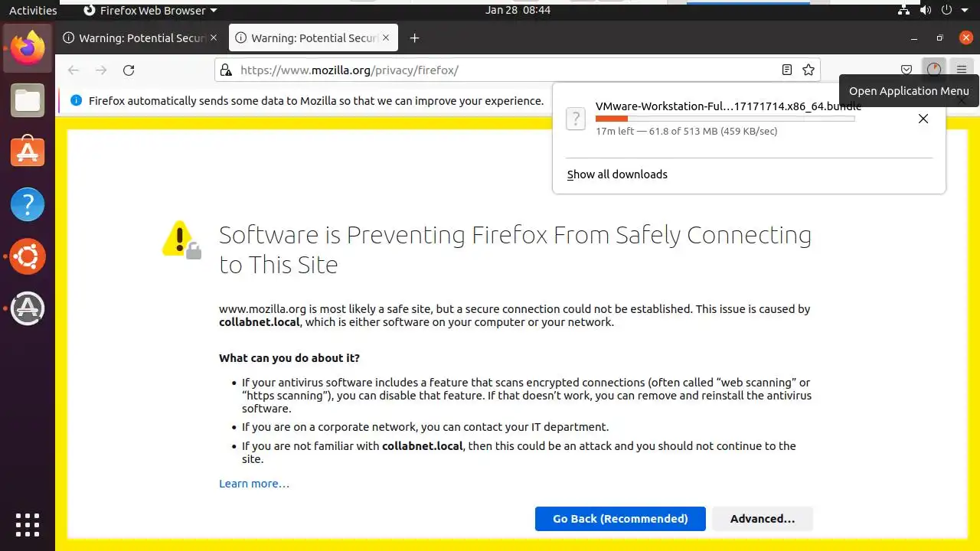This screenshot has height=551, width=980.
Task: Save page to Pocket
Action: pyautogui.click(x=906, y=70)
